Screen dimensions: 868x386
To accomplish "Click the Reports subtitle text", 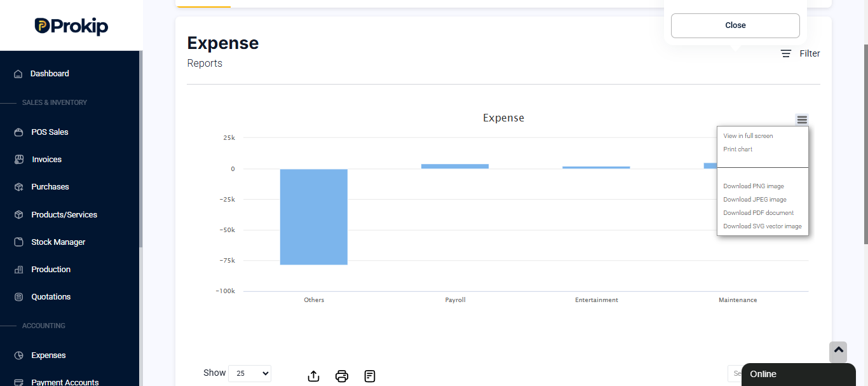I will click(x=205, y=64).
